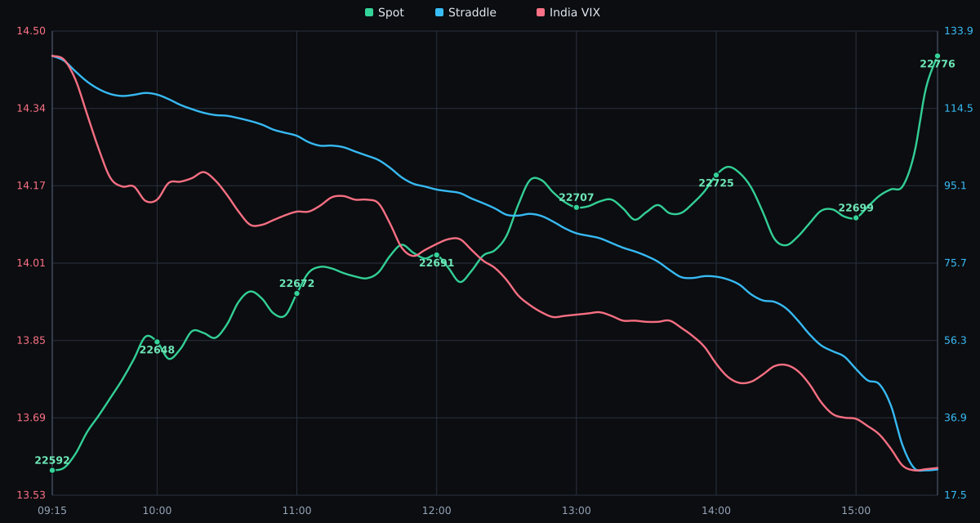Viewport: 980px width, 523px height.
Task: Toggle the Spot series in the legend
Action: tap(385, 12)
